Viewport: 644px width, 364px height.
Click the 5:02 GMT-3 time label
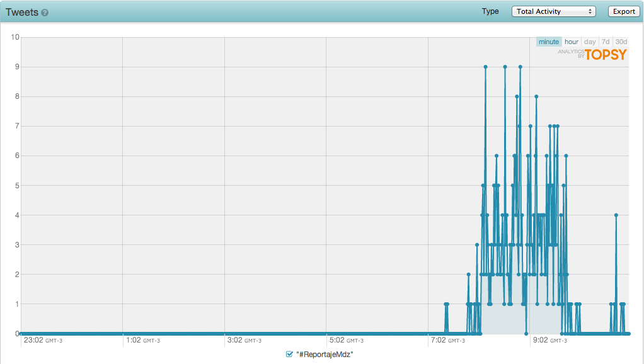click(x=346, y=340)
